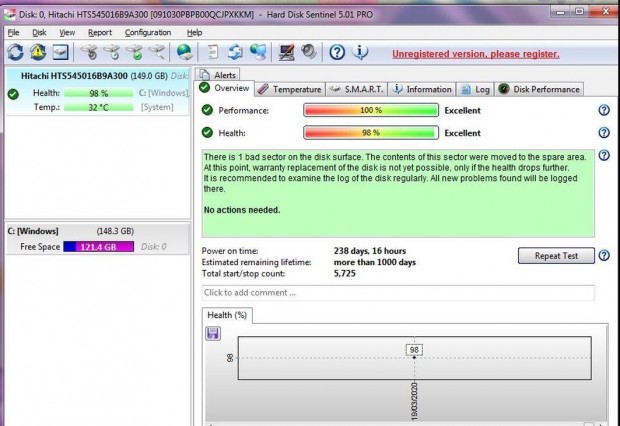The image size is (620, 426).
Task: Click the Repeat Test button
Action: coord(556,256)
